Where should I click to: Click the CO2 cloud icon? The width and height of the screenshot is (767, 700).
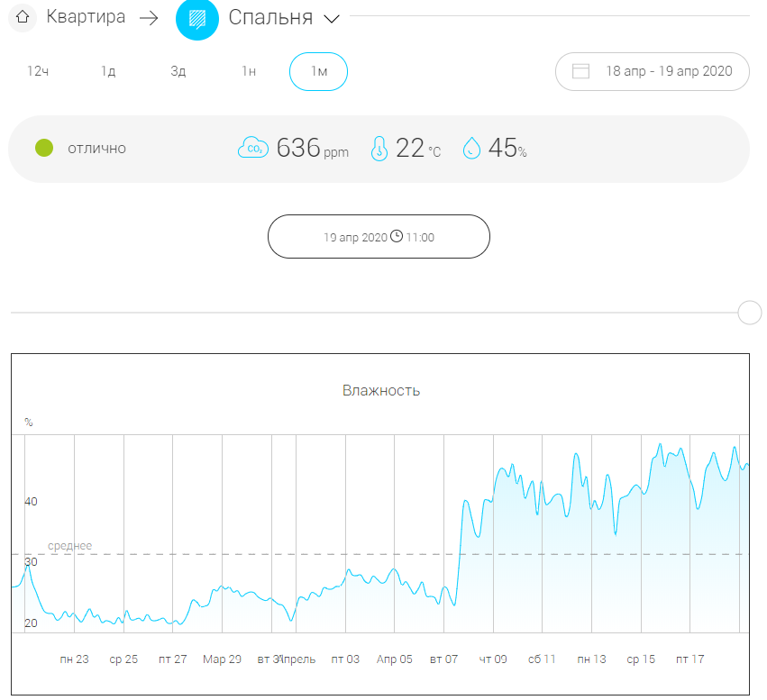tap(252, 148)
